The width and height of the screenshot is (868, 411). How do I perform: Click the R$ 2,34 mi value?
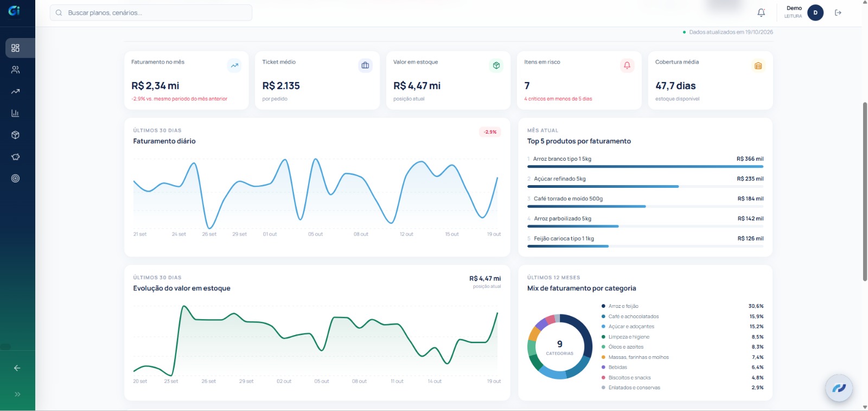(155, 86)
